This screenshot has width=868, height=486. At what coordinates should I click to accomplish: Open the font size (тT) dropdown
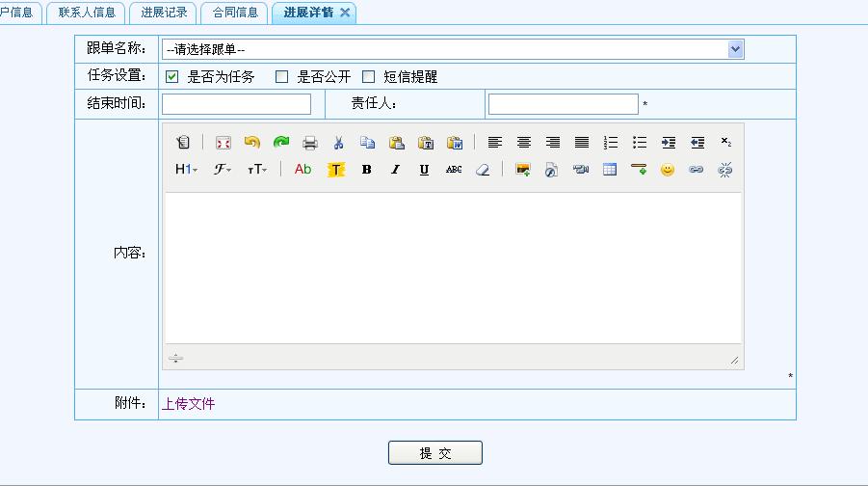(x=256, y=170)
